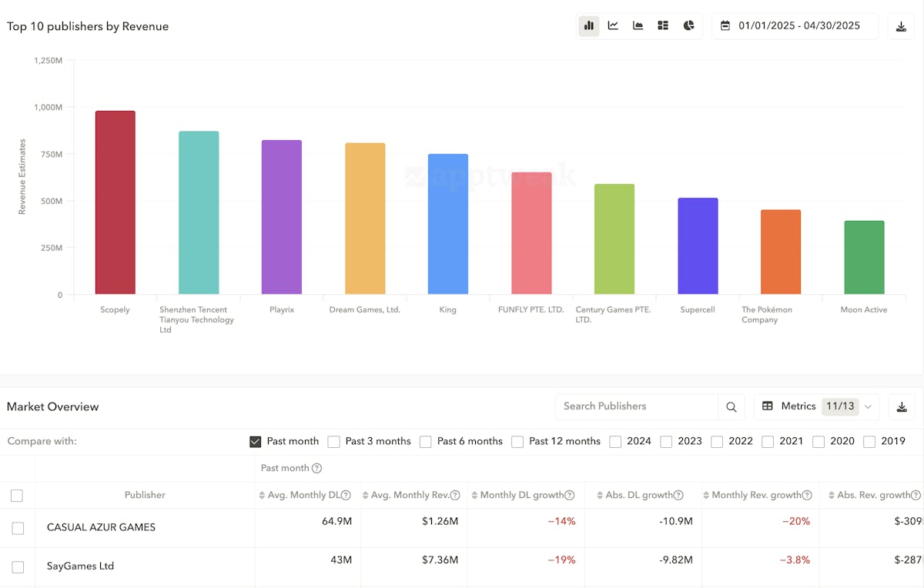Download the Market Overview table
The image size is (924, 588).
[902, 406]
